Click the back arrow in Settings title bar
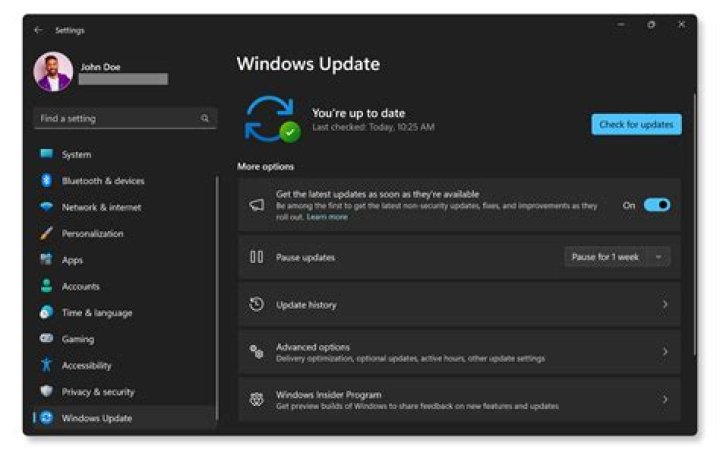 coord(39,31)
